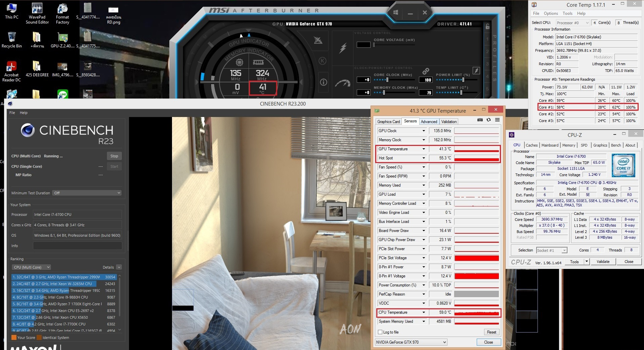Open the RD.png desktop file icon
This screenshot has width=644, height=350.
pyautogui.click(x=114, y=16)
